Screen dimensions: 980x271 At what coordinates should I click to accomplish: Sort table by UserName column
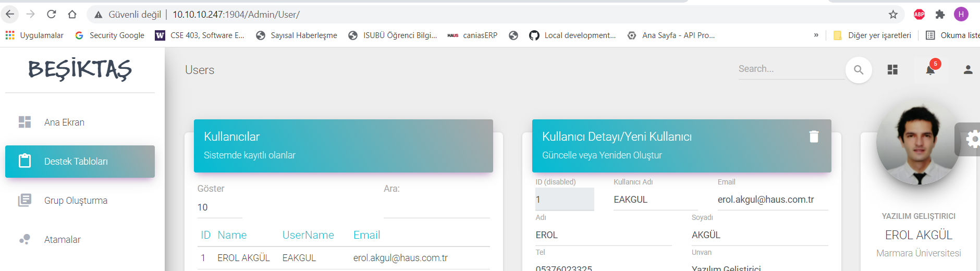tap(308, 235)
